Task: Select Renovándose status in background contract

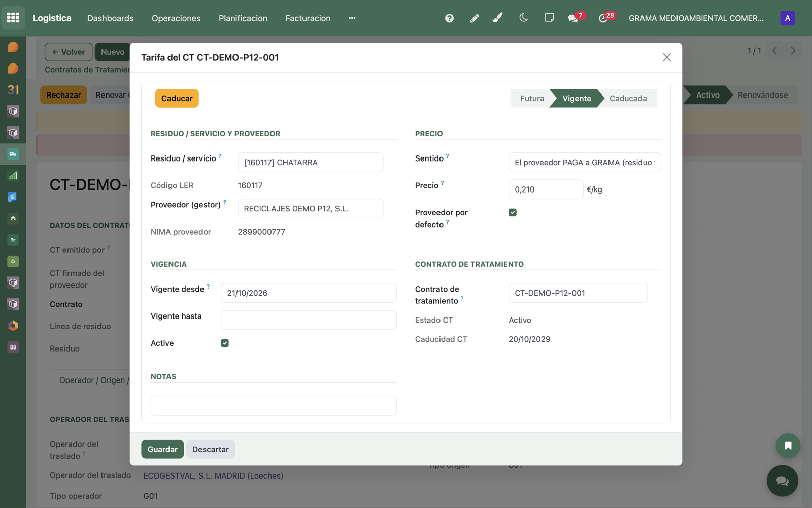Action: click(762, 95)
